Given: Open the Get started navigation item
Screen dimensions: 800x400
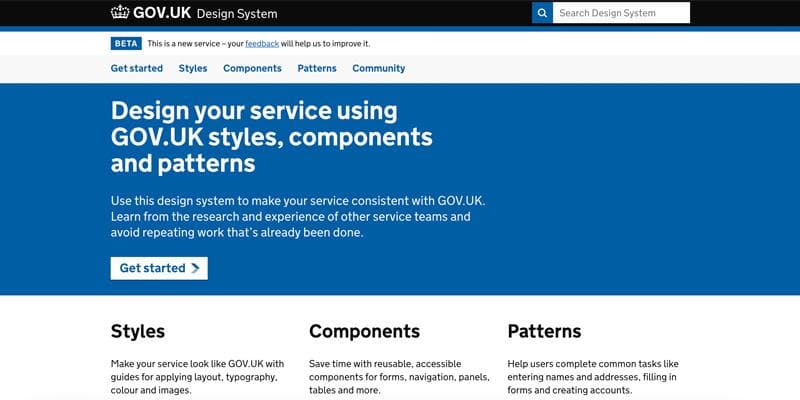Looking at the screenshot, I should [x=137, y=68].
